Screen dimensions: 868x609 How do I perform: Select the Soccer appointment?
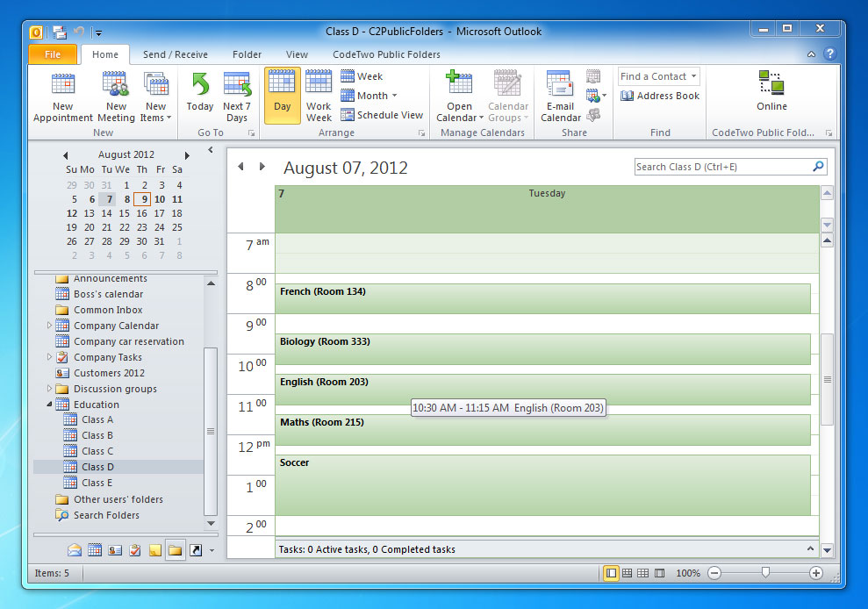pos(542,485)
